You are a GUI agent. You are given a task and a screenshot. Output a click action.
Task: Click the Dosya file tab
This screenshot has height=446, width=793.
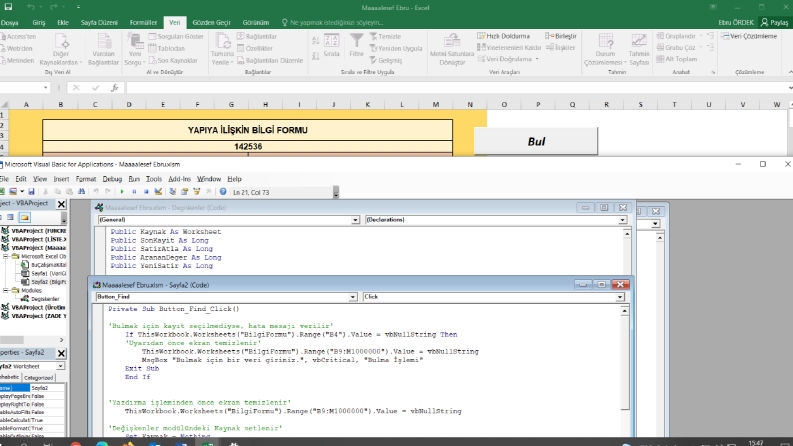10,23
